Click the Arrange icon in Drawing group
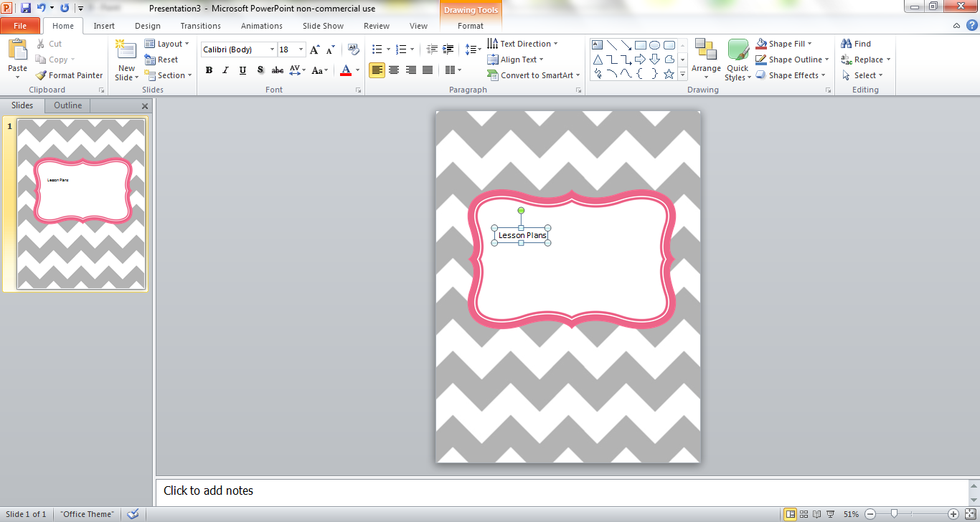Image resolution: width=980 pixels, height=522 pixels. coord(706,59)
